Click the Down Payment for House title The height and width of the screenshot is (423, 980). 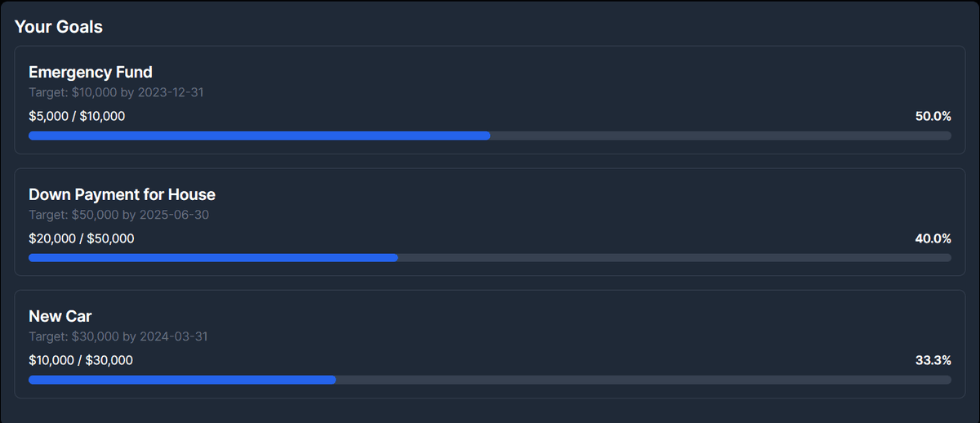click(x=122, y=194)
